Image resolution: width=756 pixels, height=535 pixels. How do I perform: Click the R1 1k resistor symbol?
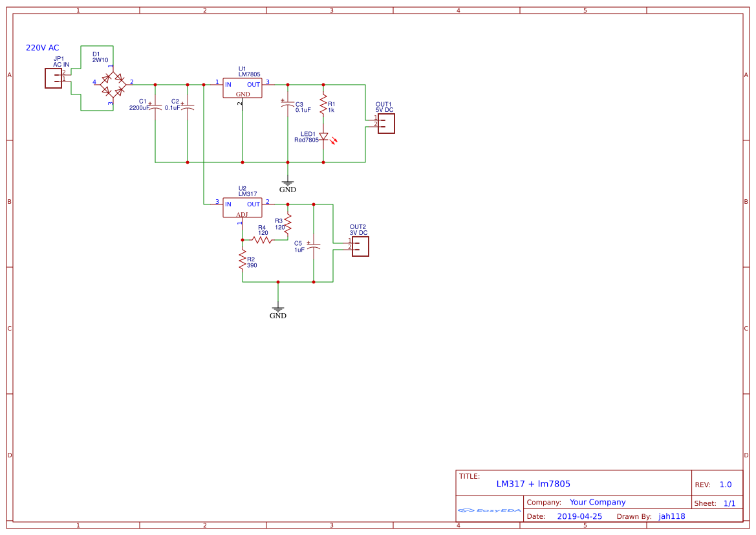click(323, 104)
